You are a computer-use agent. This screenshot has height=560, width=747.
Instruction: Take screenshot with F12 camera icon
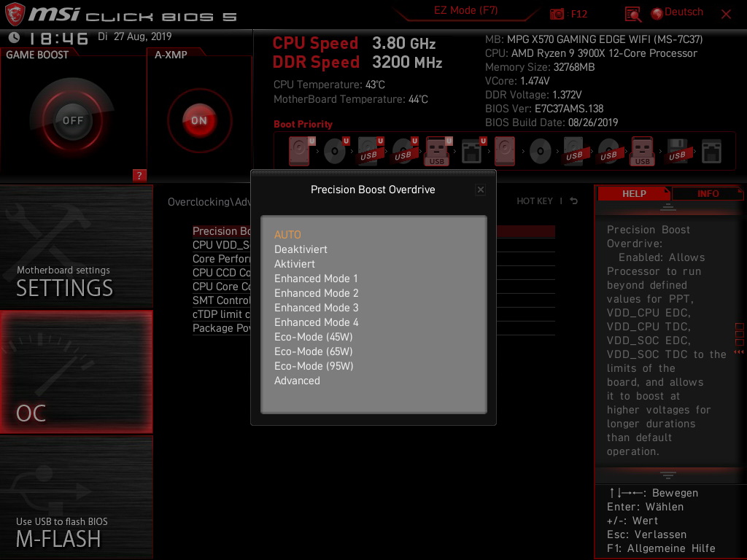point(557,15)
